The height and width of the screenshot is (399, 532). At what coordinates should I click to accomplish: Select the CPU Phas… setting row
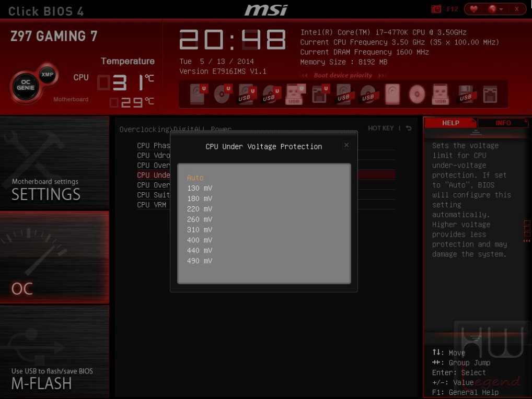[x=153, y=145]
